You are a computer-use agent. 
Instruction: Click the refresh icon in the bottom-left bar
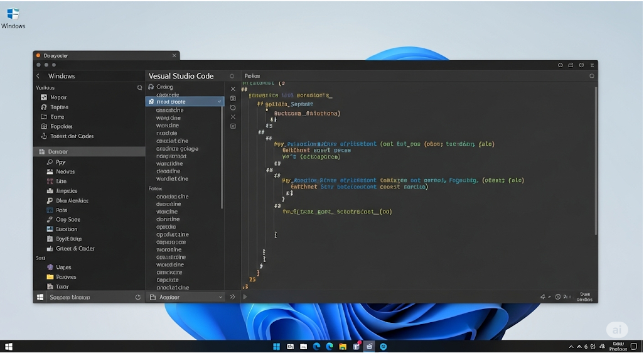pyautogui.click(x=138, y=298)
